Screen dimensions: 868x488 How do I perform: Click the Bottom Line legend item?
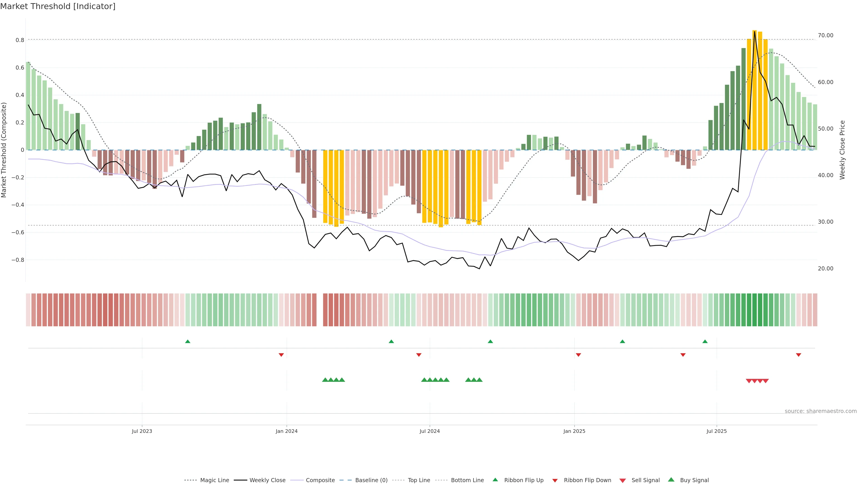[x=467, y=480]
